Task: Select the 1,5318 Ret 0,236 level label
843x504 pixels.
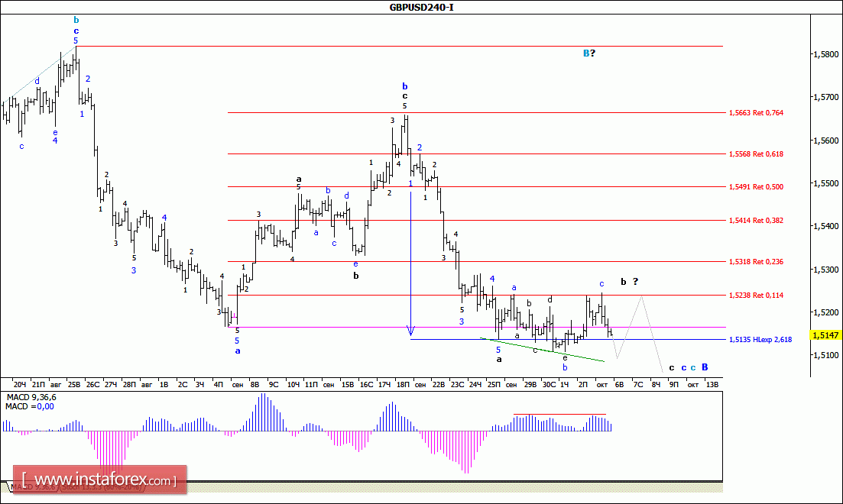Action: tap(756, 262)
